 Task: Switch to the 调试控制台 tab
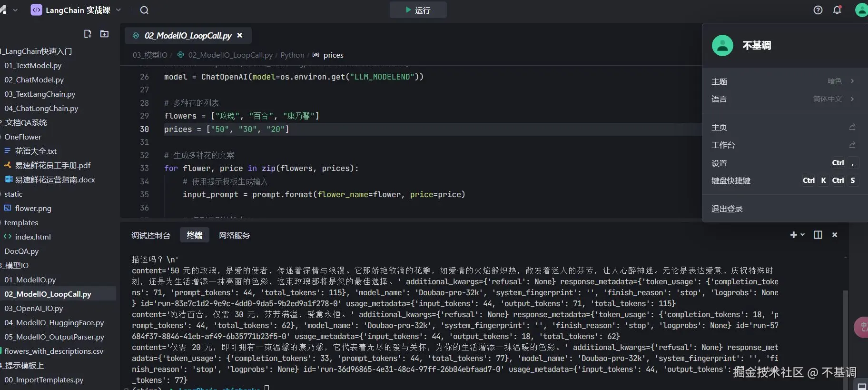click(151, 235)
